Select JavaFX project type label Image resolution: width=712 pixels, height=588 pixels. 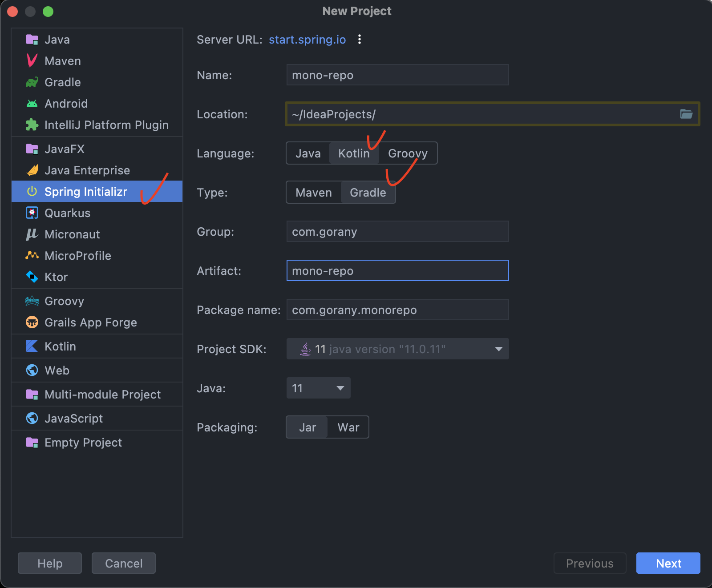click(x=65, y=149)
